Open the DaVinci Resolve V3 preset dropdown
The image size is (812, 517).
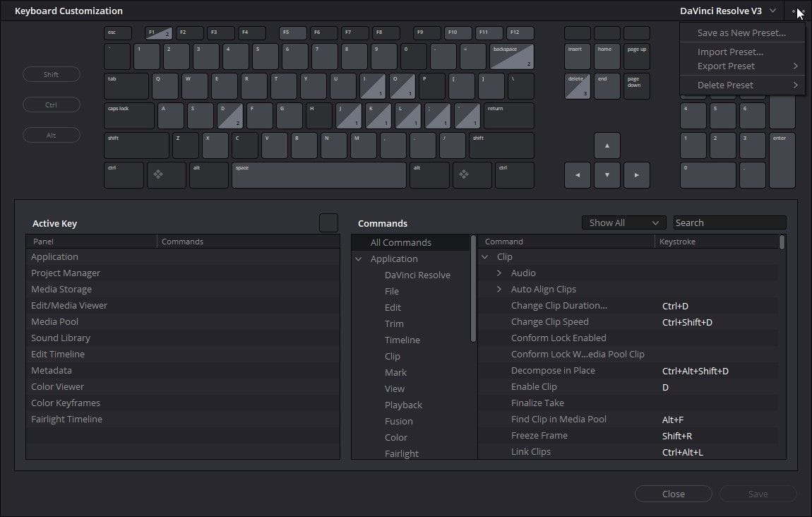[x=727, y=11]
